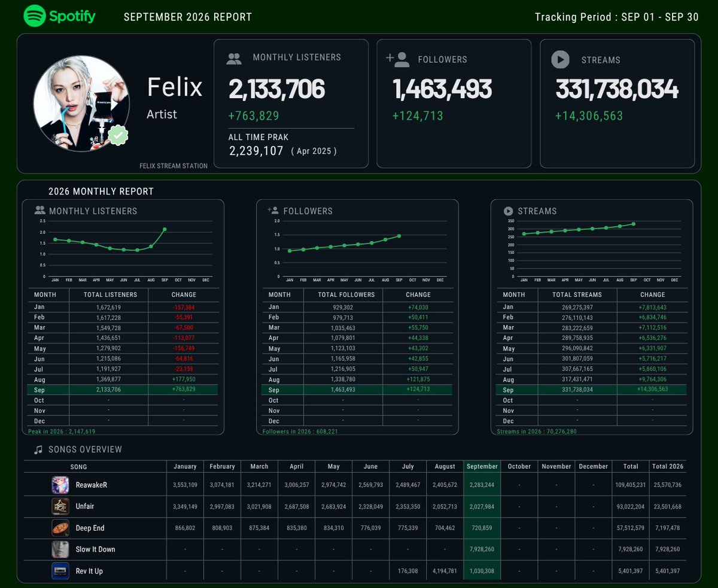Click the SONG column header

[78, 467]
